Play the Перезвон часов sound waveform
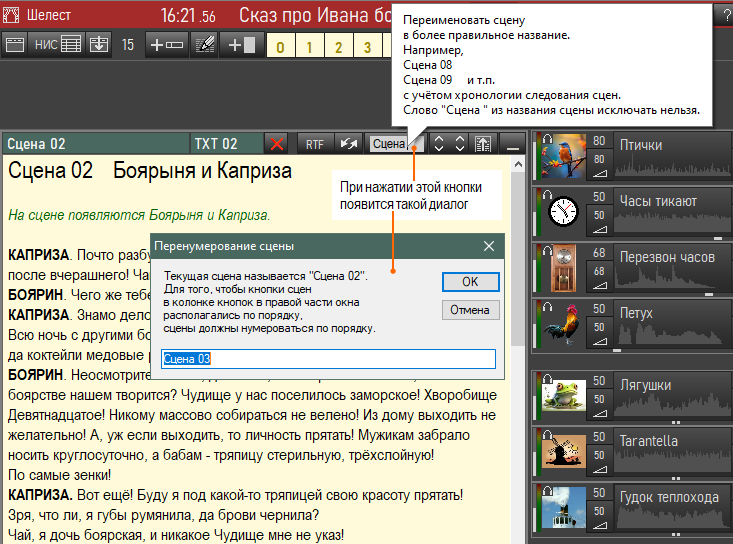Image resolution: width=733 pixels, height=544 pixels. coord(672,268)
